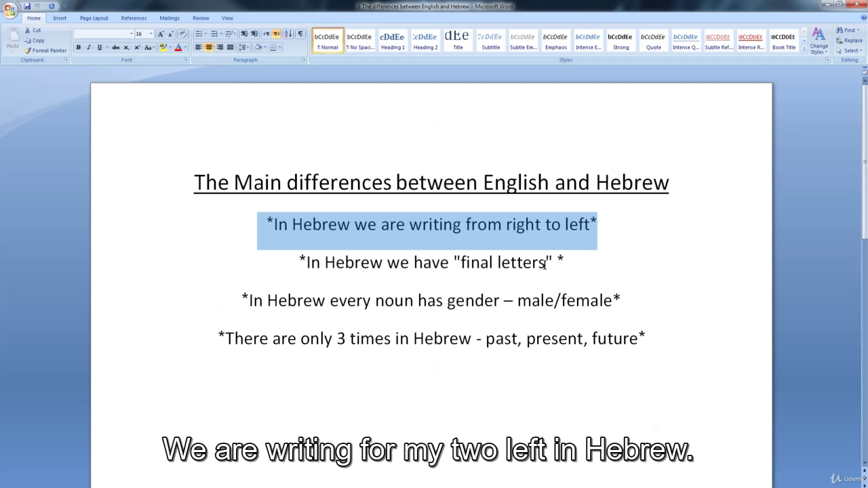Click the Save icon in quick access toolbar
The image size is (868, 488).
coord(28,6)
